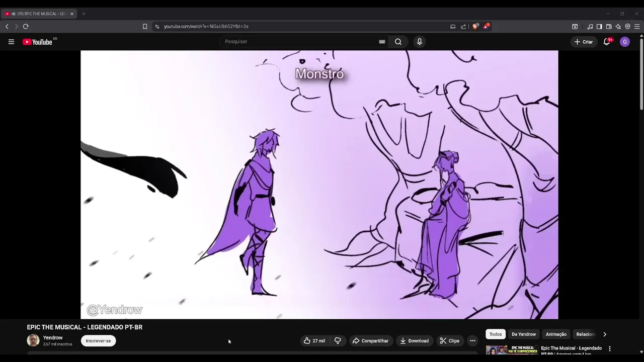Start voice search with microphone icon
Viewport: 644px width, 362px height.
(x=419, y=42)
